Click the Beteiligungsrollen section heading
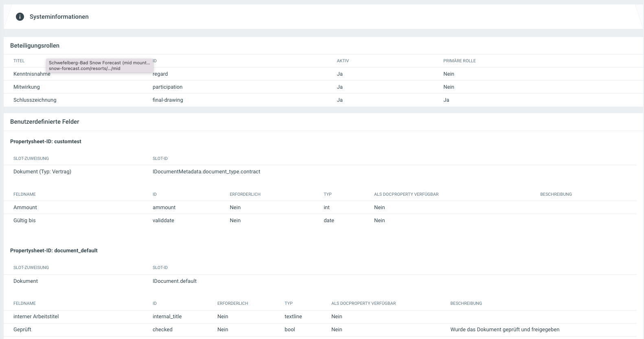This screenshot has height=339, width=644. pyautogui.click(x=35, y=46)
